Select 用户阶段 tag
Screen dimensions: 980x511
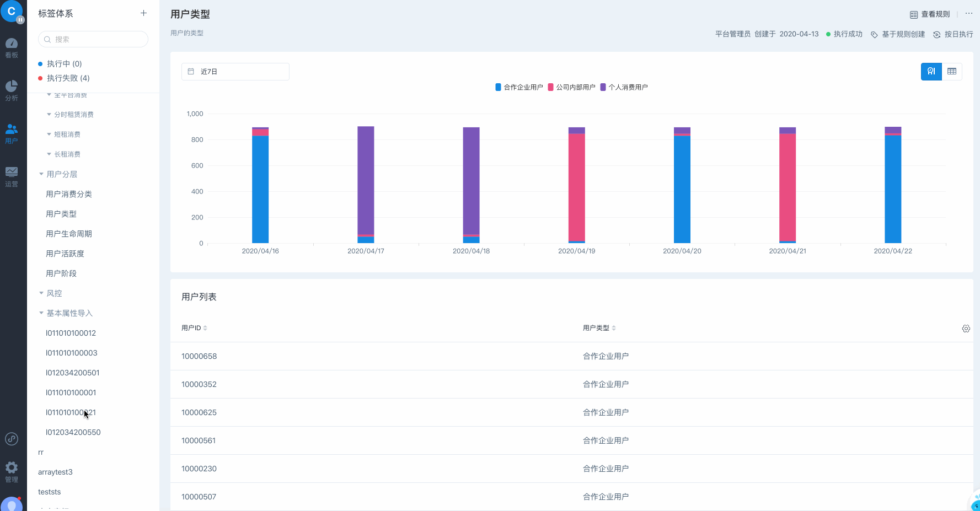[61, 273]
